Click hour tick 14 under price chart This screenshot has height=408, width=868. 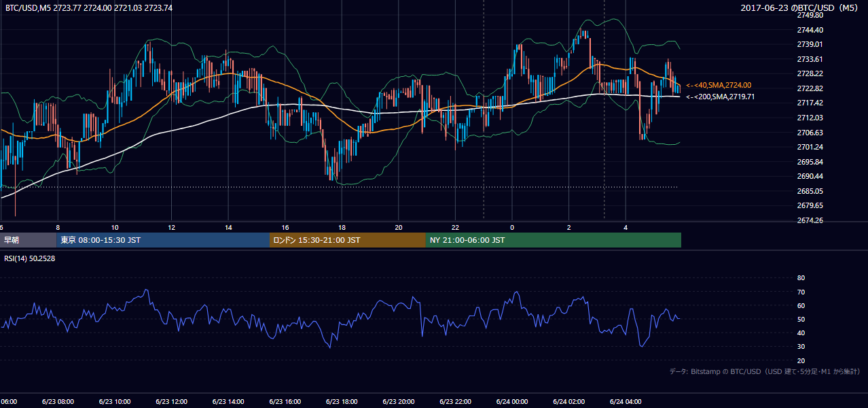[229, 227]
